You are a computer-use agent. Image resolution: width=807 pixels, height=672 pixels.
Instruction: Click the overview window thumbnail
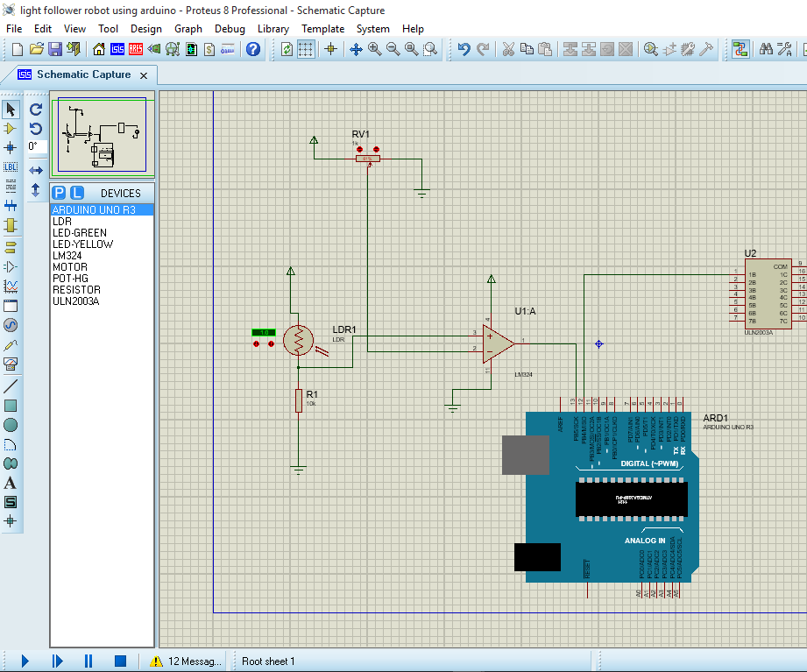(103, 135)
